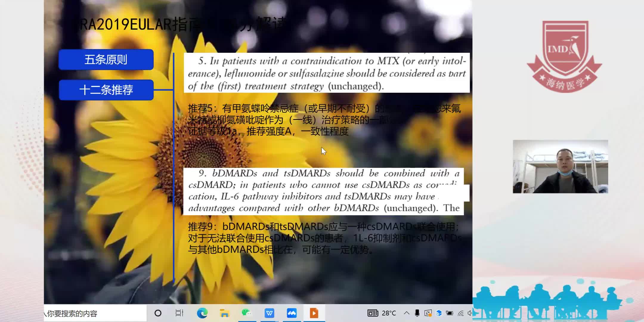Image resolution: width=644 pixels, height=322 pixels.
Task: Click the news widget icon beside temperature
Action: [x=373, y=313]
